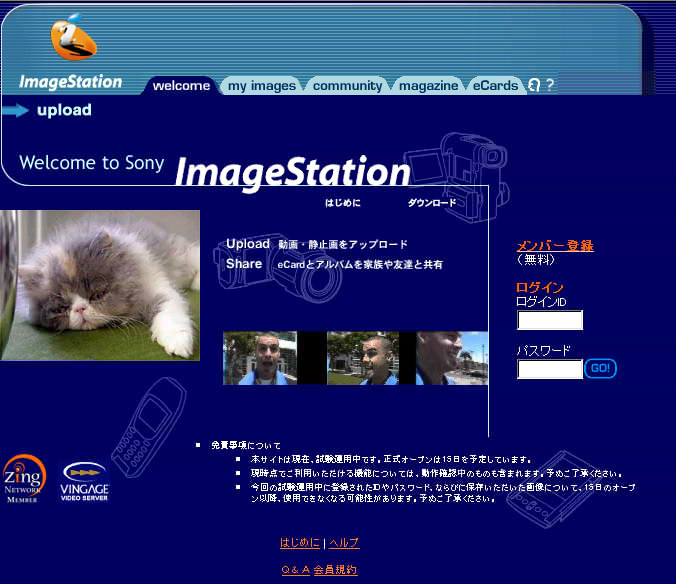Click the question mark help icon
This screenshot has width=676, height=584.
point(549,85)
